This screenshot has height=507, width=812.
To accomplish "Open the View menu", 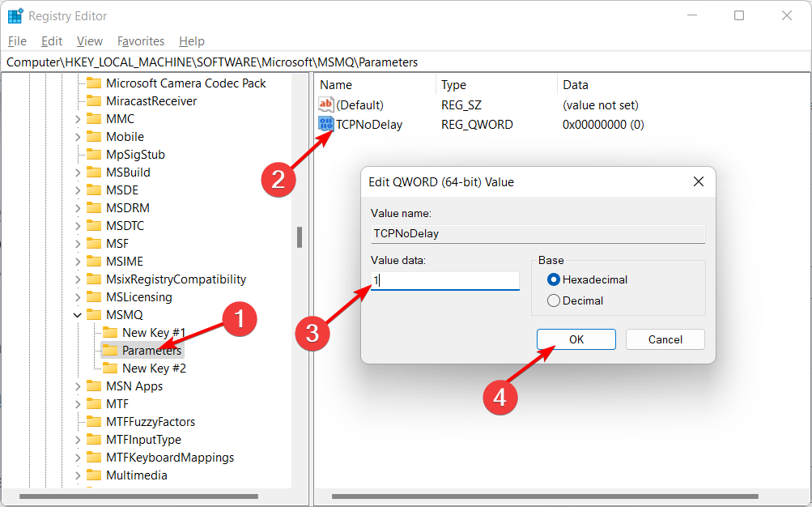I will 90,41.
